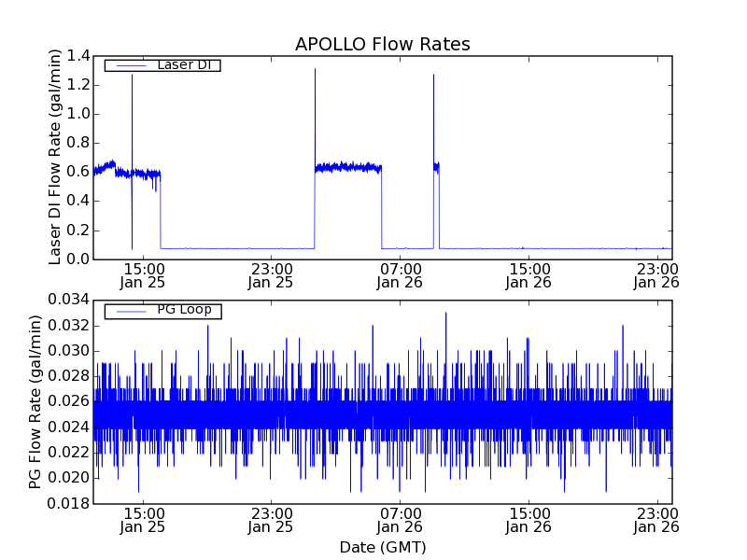Click "23:00 Jan 25" tick under PG Loop plot
The height and width of the screenshot is (560, 747).
271,521
